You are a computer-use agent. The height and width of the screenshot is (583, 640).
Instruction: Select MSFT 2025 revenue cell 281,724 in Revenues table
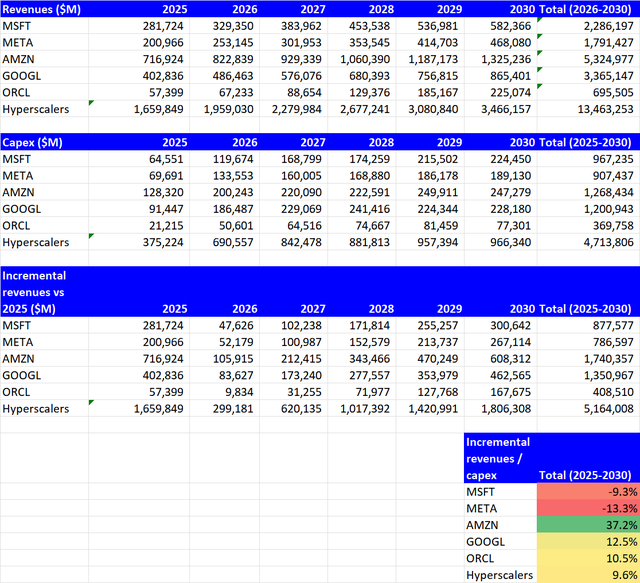pyautogui.click(x=139, y=26)
